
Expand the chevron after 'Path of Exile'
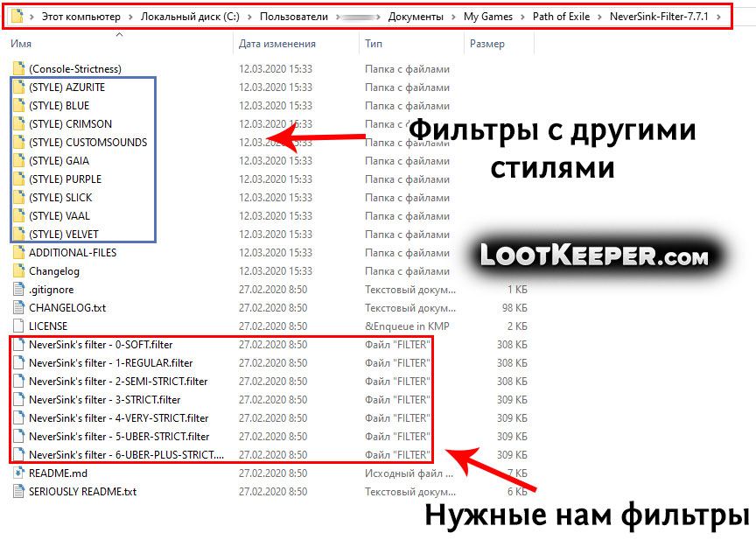[599, 17]
